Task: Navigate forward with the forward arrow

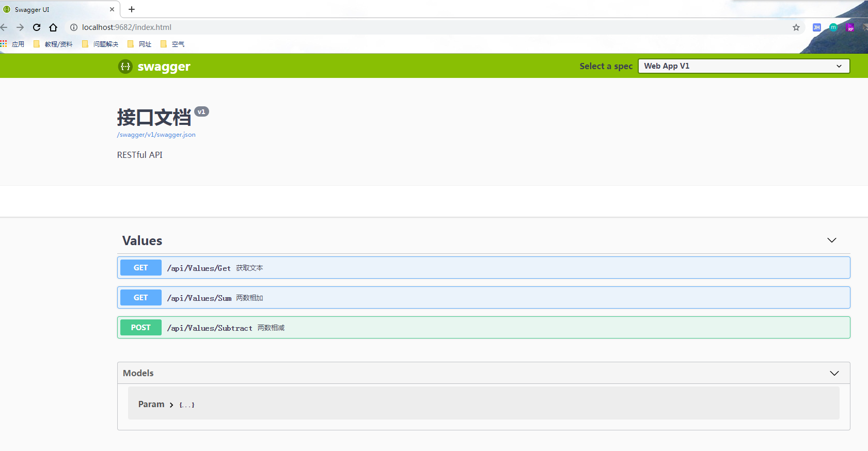Action: pos(20,27)
